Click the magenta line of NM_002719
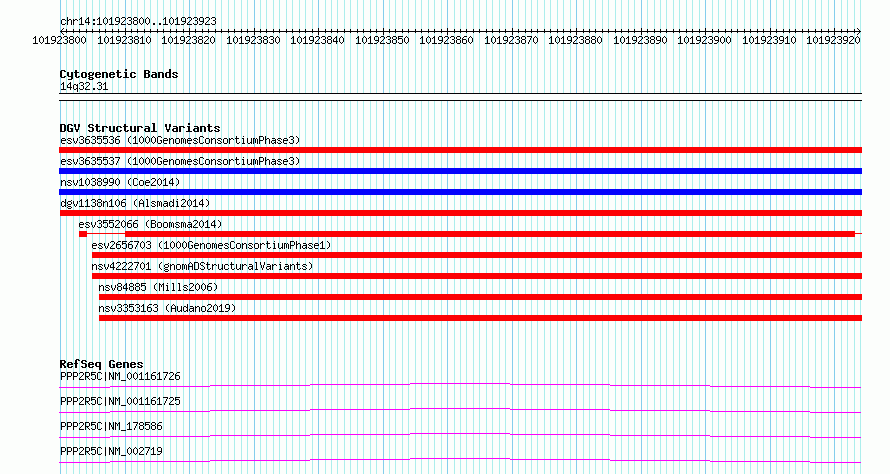This screenshot has height=474, width=890. (460, 460)
